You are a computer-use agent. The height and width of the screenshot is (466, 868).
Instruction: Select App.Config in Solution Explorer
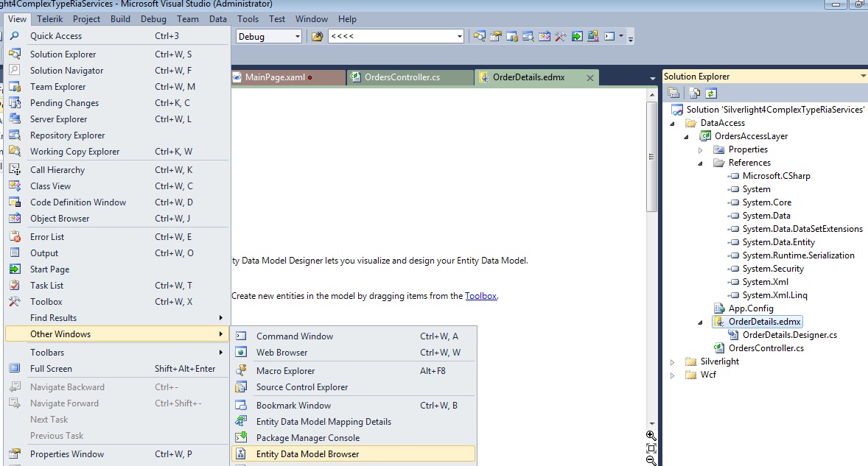[751, 308]
